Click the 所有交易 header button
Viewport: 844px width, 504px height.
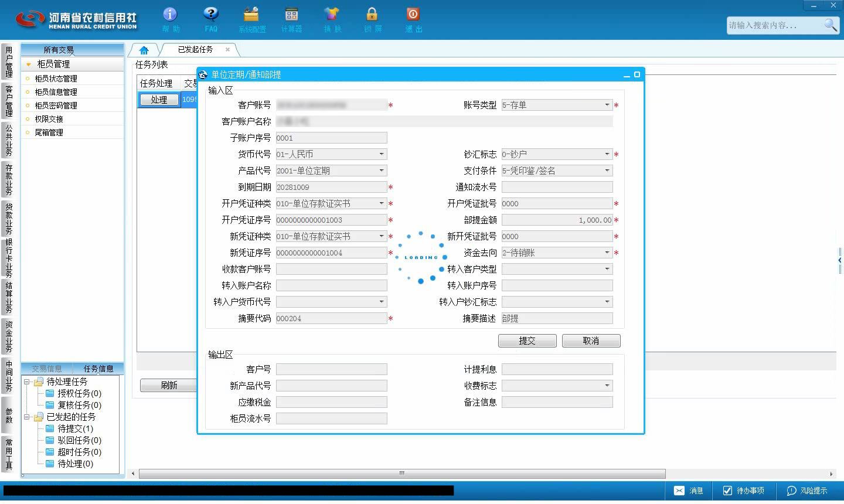coord(73,50)
